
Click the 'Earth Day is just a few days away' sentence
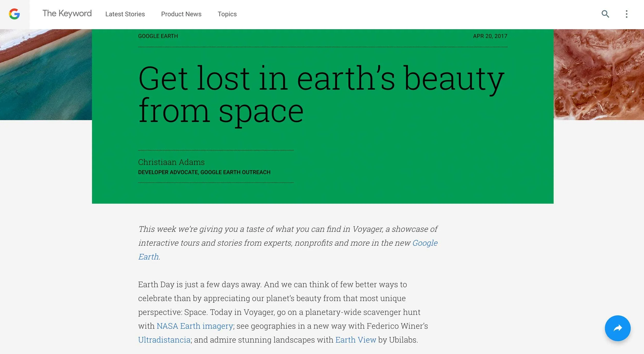[x=200, y=284]
